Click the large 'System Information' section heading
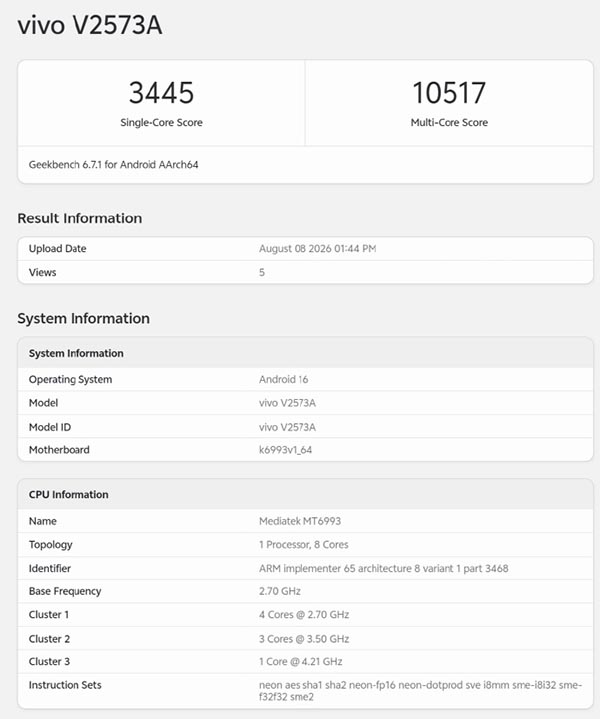The height and width of the screenshot is (719, 600). point(83,318)
